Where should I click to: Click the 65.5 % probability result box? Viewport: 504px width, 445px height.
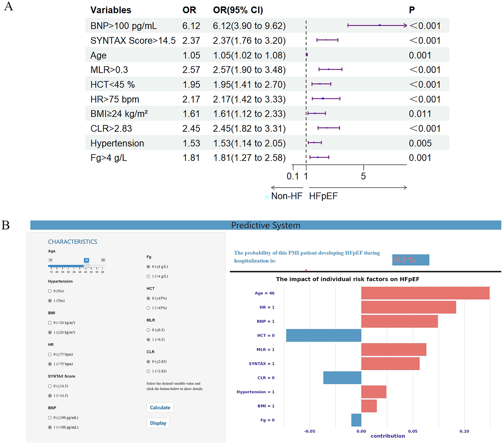[x=410, y=260]
